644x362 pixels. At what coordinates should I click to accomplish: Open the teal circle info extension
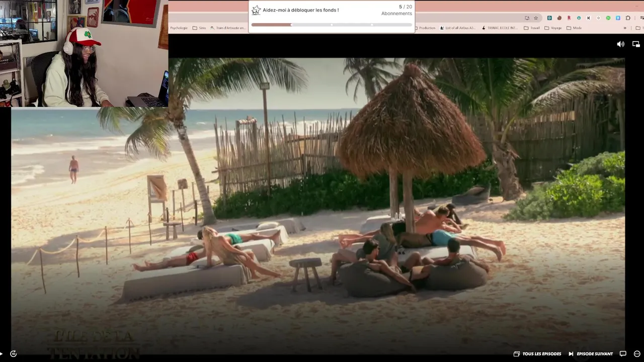(579, 18)
